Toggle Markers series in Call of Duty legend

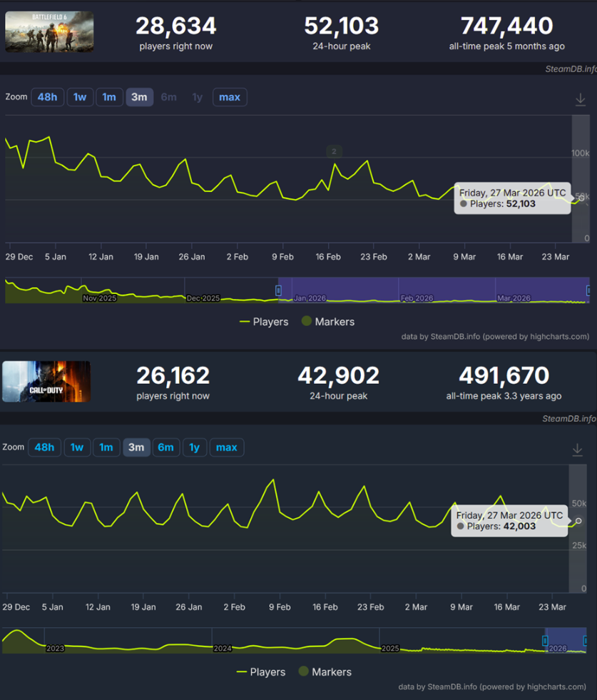pos(325,672)
